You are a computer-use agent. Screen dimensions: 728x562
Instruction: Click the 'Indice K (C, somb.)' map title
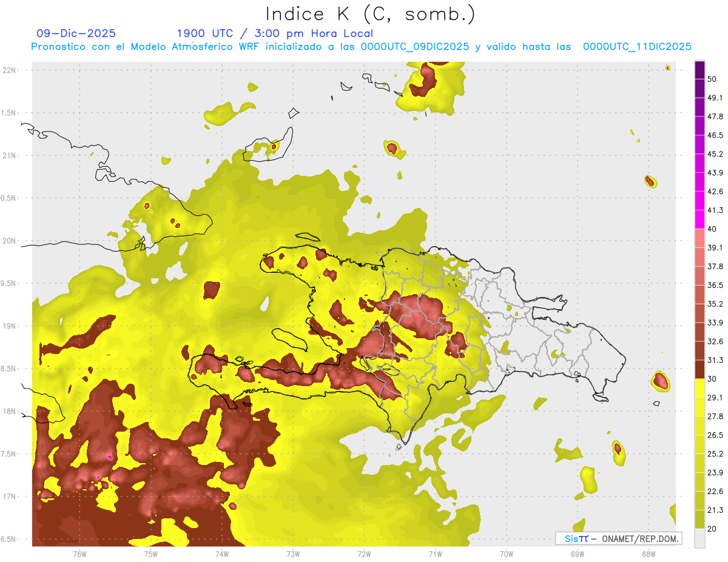click(x=370, y=13)
